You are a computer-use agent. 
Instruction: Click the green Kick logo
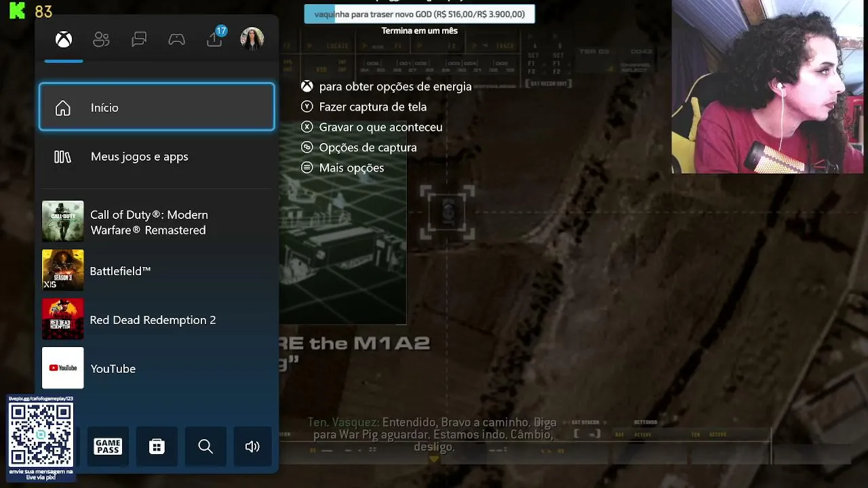17,10
